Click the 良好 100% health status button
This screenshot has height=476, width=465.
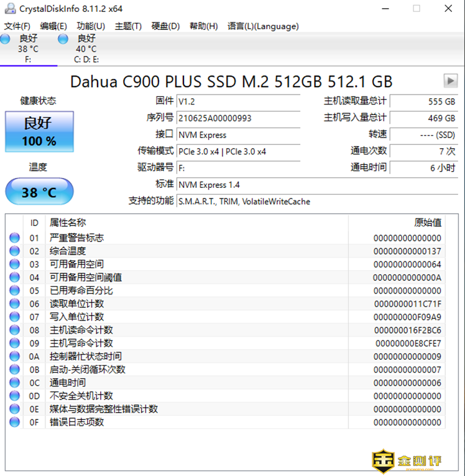coord(39,131)
